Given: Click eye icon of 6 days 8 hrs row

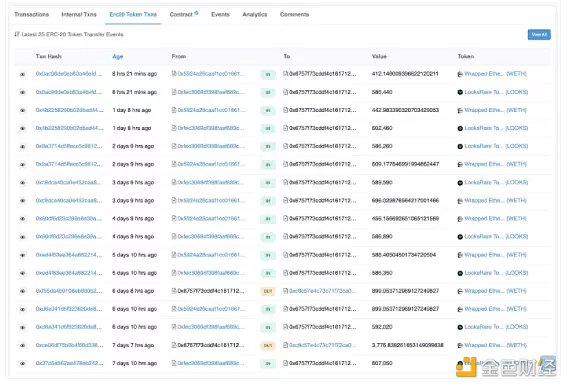Looking at the screenshot, I should tap(22, 291).
